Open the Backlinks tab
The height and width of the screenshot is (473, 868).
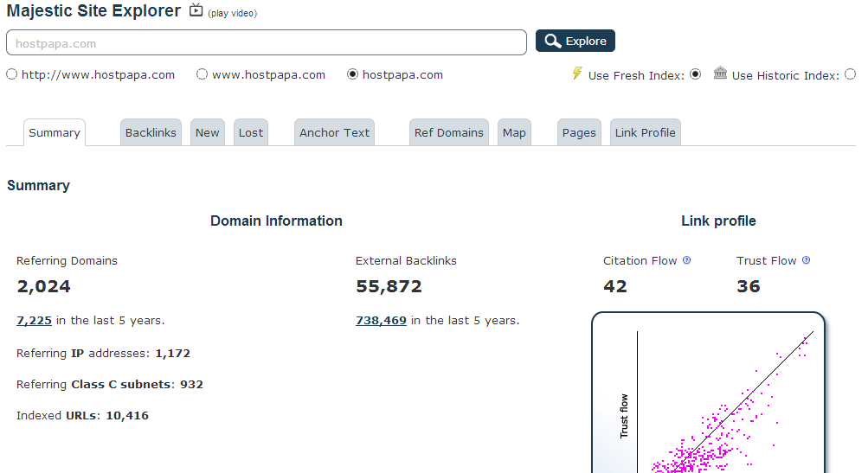coord(151,133)
